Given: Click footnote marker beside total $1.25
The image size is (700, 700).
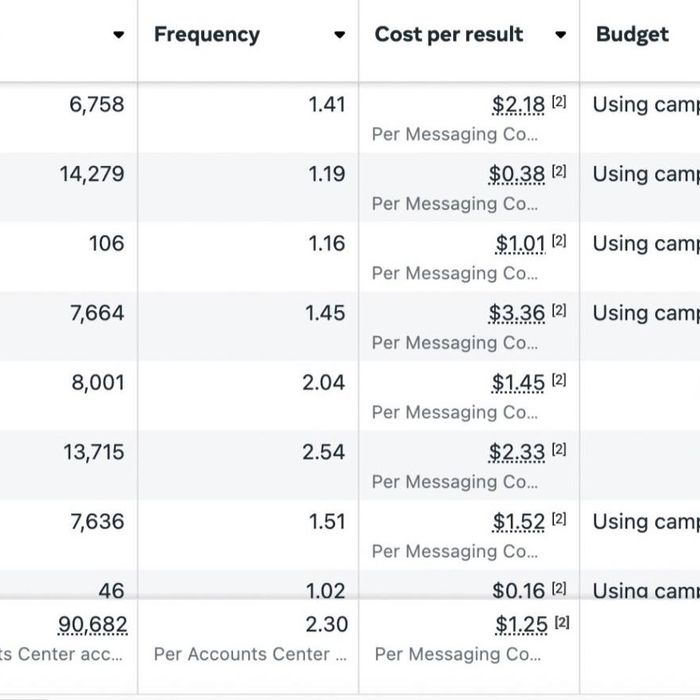Looking at the screenshot, I should pos(562,624).
